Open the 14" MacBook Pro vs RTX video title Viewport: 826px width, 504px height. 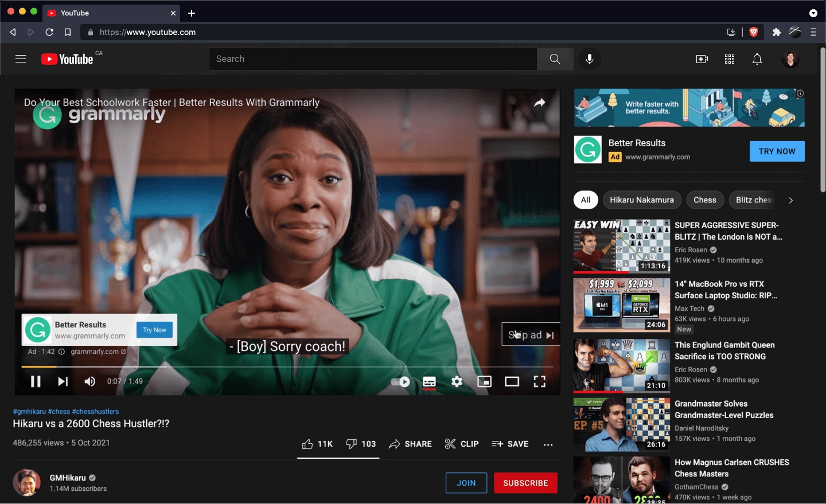[726, 290]
